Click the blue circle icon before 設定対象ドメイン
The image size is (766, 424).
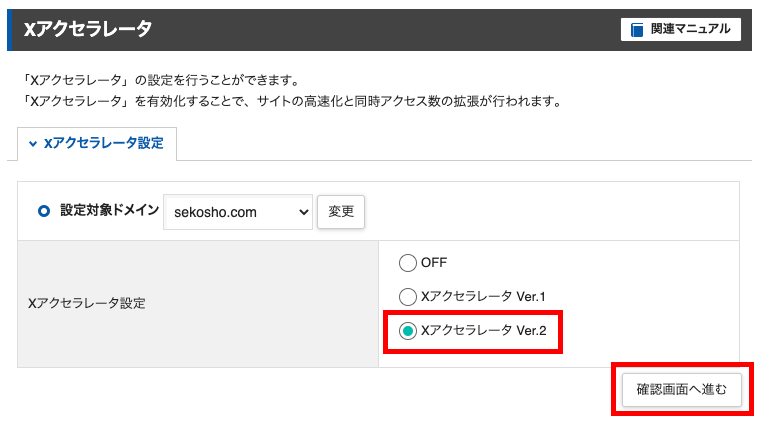(44, 211)
